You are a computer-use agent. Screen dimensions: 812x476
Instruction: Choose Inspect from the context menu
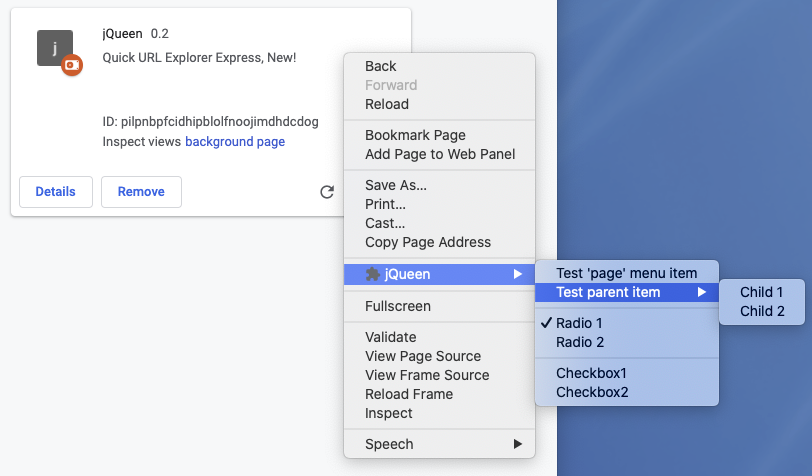[389, 413]
